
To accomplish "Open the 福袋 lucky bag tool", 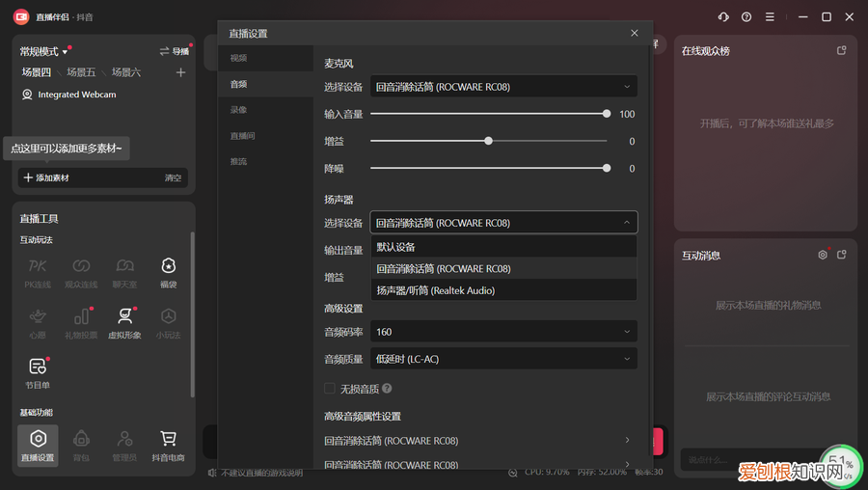I will (x=168, y=273).
